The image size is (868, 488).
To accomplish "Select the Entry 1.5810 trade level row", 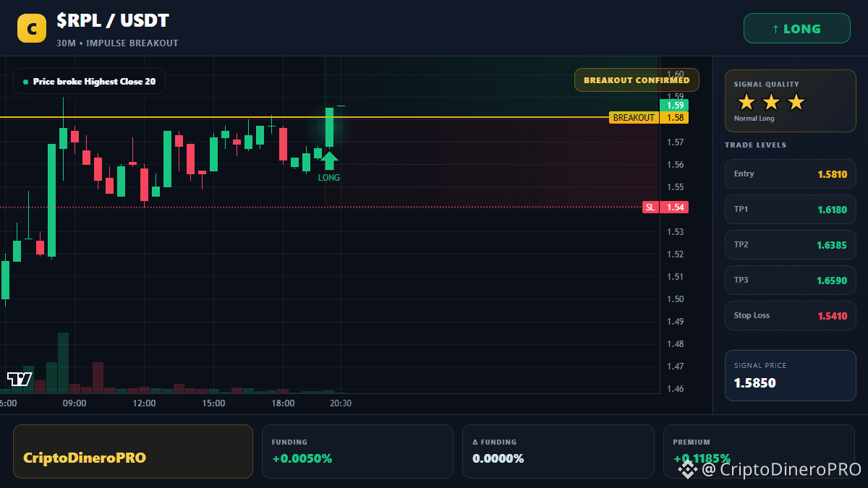I will click(x=791, y=174).
